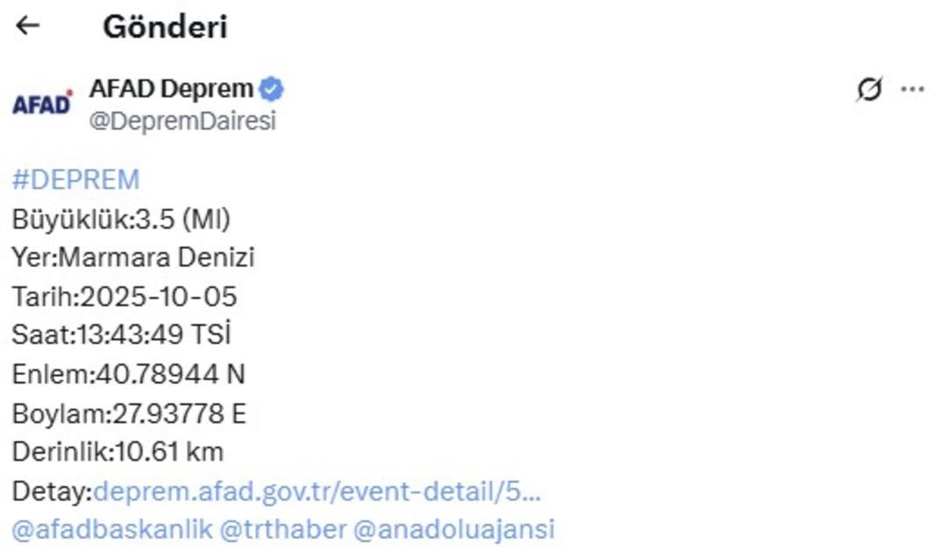This screenshot has height=560, width=947.
Task: Click the Büyüklük 3.5 magnitude line
Action: pos(121,219)
